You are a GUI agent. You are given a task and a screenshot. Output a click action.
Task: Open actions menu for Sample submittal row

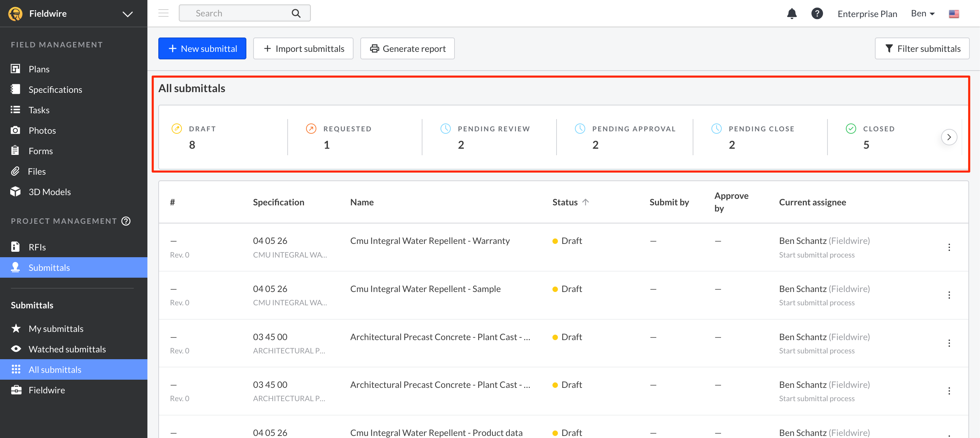point(949,295)
